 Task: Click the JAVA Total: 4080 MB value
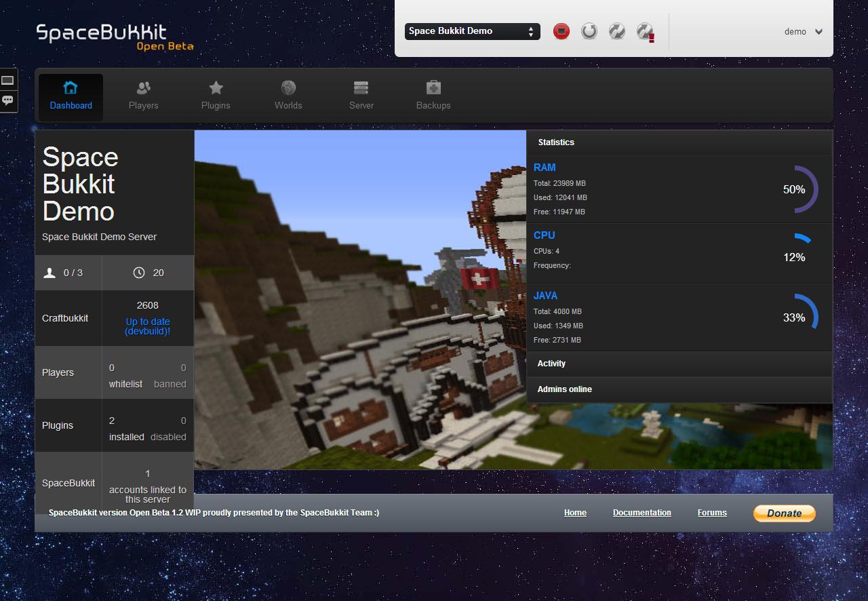tap(557, 311)
